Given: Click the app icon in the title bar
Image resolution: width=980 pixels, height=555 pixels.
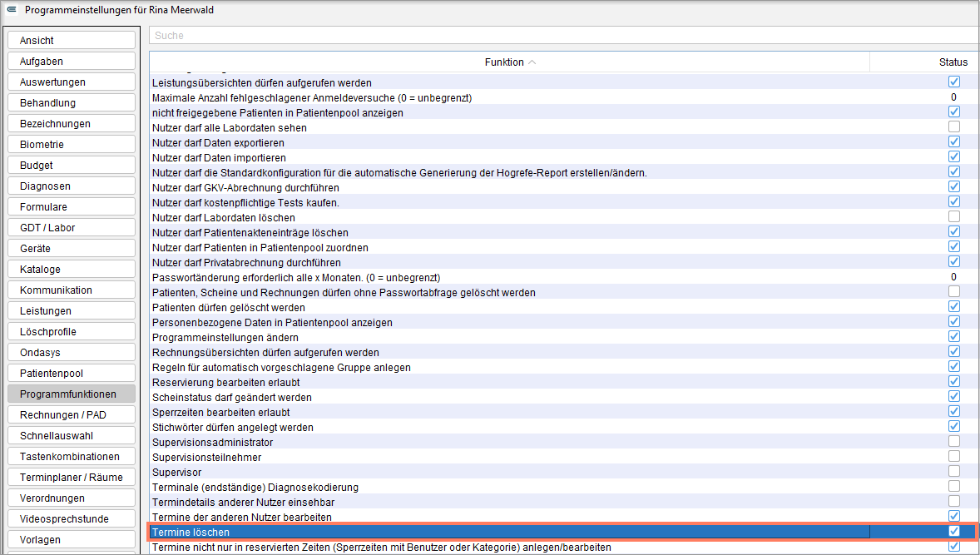Looking at the screenshot, I should pos(11,9).
